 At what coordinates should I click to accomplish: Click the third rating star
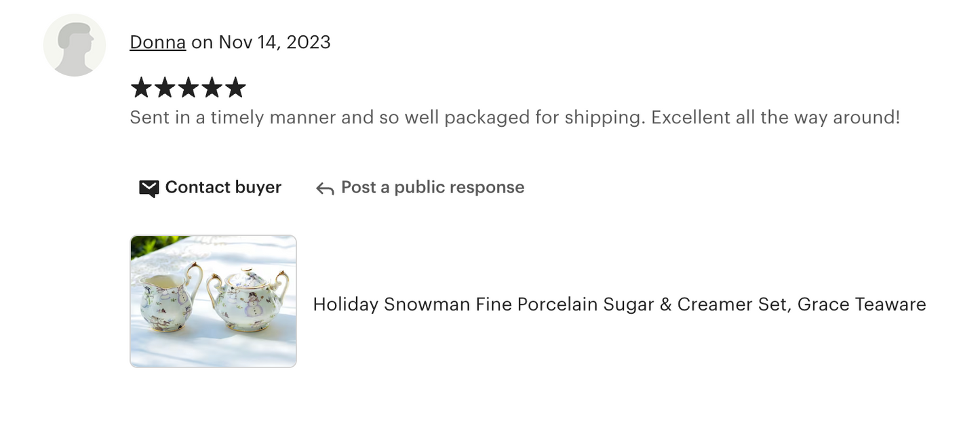coord(188,87)
